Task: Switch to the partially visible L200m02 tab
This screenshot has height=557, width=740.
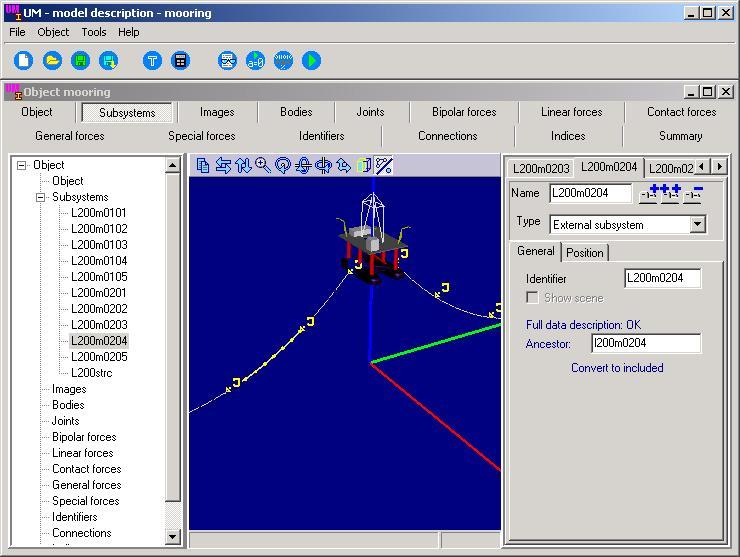Action: [x=670, y=169]
